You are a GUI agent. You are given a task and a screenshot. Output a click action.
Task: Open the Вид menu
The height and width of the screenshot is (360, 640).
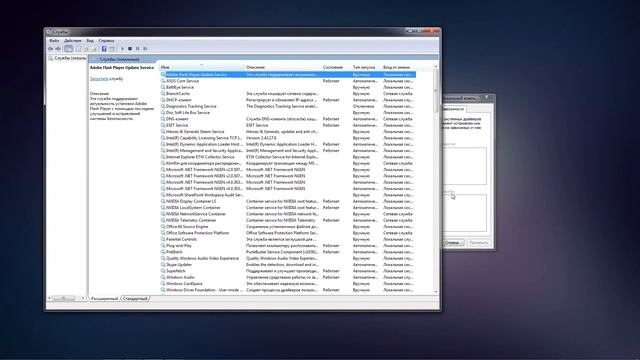tap(90, 41)
